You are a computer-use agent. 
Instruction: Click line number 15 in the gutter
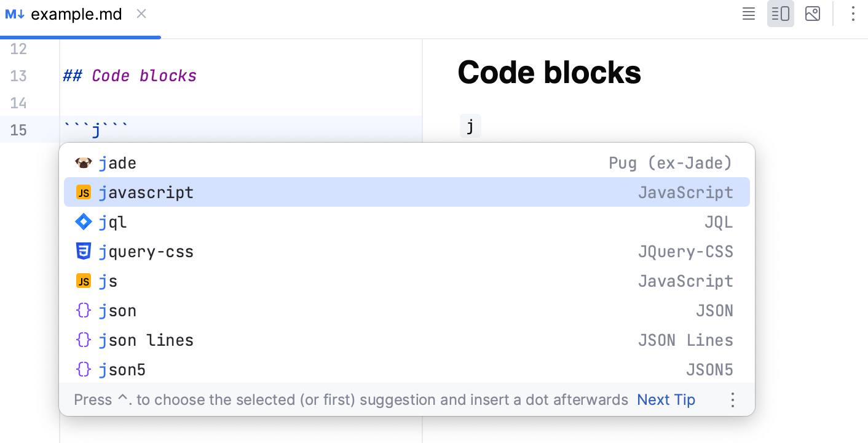[x=18, y=130]
